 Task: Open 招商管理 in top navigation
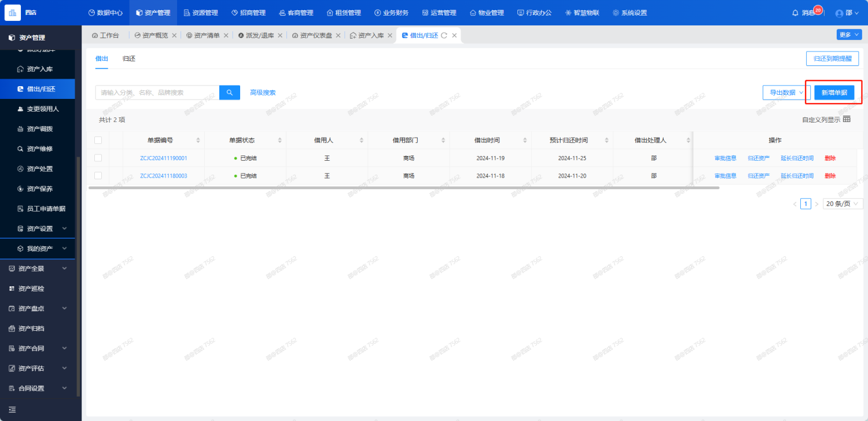coord(248,13)
